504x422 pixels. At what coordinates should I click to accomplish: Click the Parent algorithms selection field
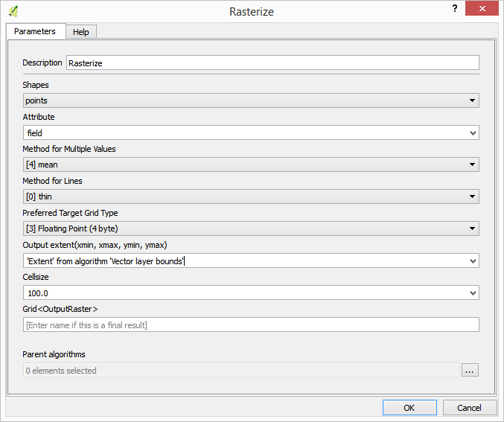click(240, 370)
